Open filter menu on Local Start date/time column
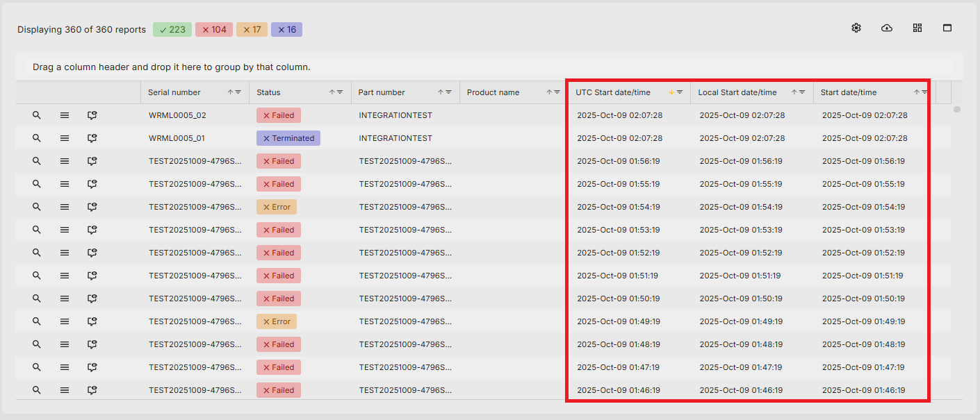 pyautogui.click(x=802, y=92)
